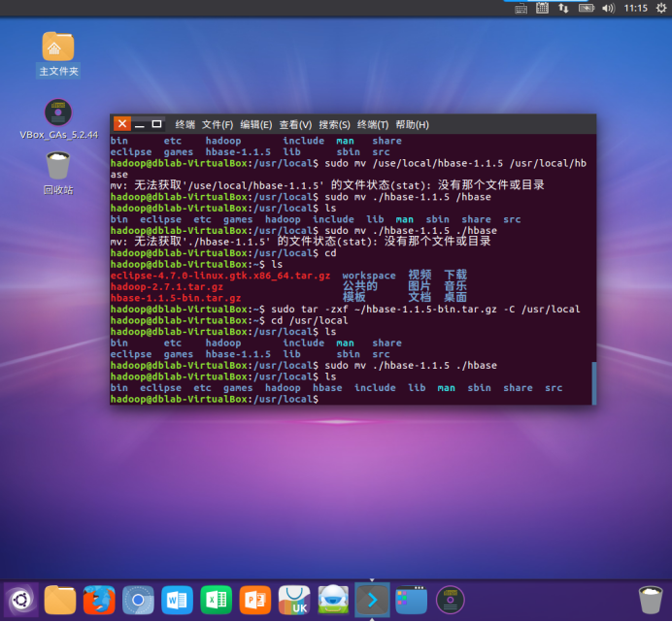
Task: Open the UK software center dock icon
Action: coord(294,600)
